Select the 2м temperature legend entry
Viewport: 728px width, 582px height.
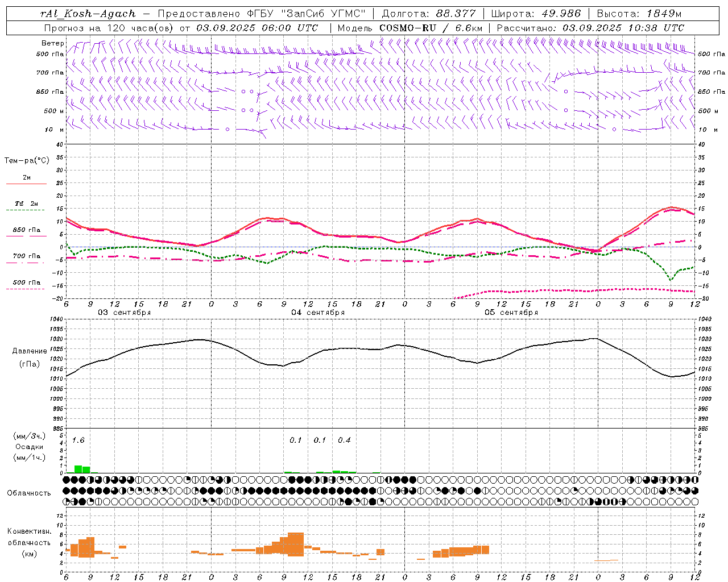pos(27,178)
